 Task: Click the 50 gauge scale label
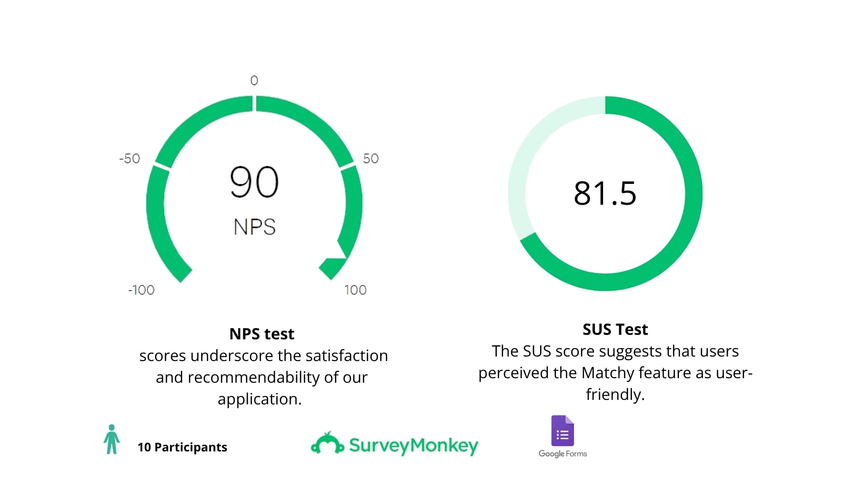[371, 159]
